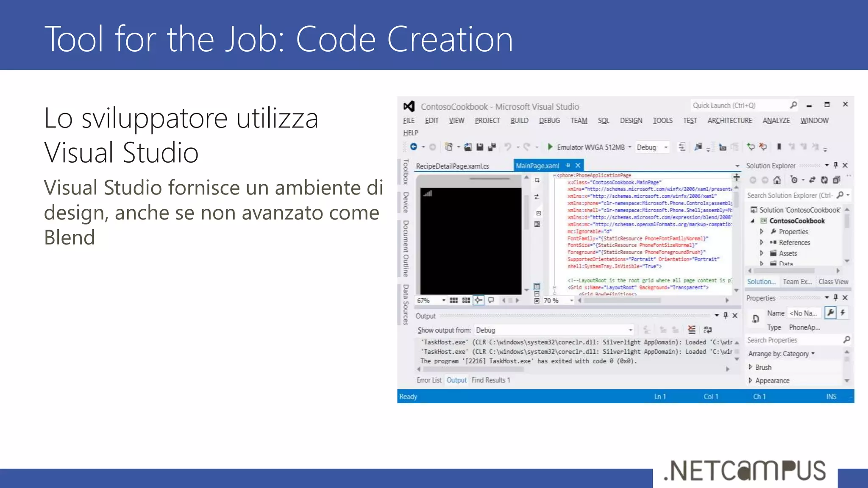
Task: Open the Toolbox side panel tab
Action: point(406,172)
